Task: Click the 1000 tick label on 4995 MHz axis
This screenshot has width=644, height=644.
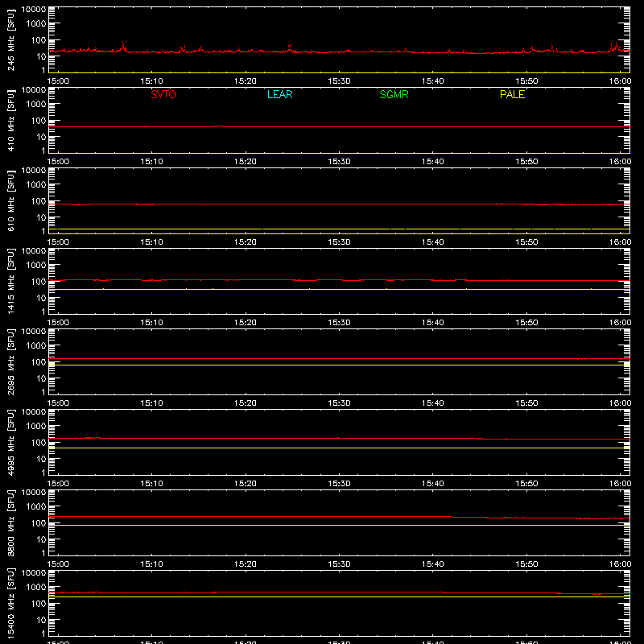Action: [36, 427]
